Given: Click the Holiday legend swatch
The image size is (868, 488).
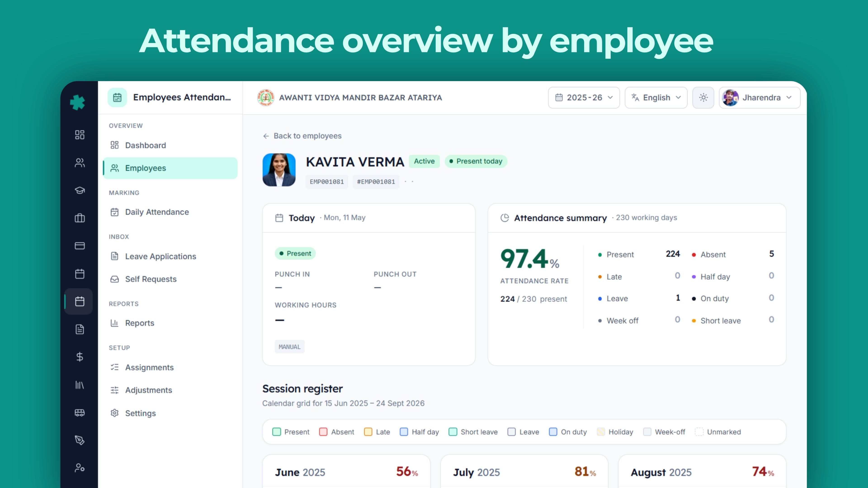Looking at the screenshot, I should coord(601,432).
